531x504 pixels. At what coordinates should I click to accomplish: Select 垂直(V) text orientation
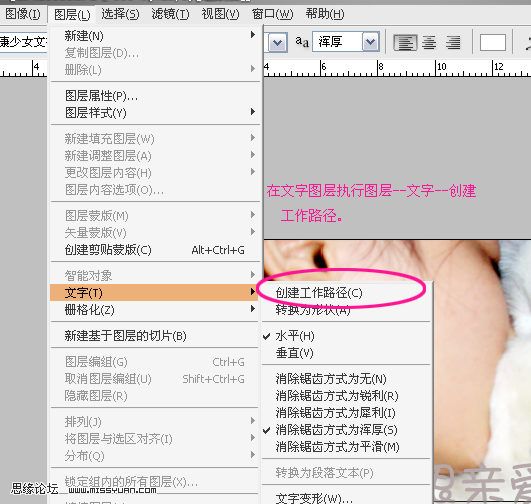[x=294, y=353]
